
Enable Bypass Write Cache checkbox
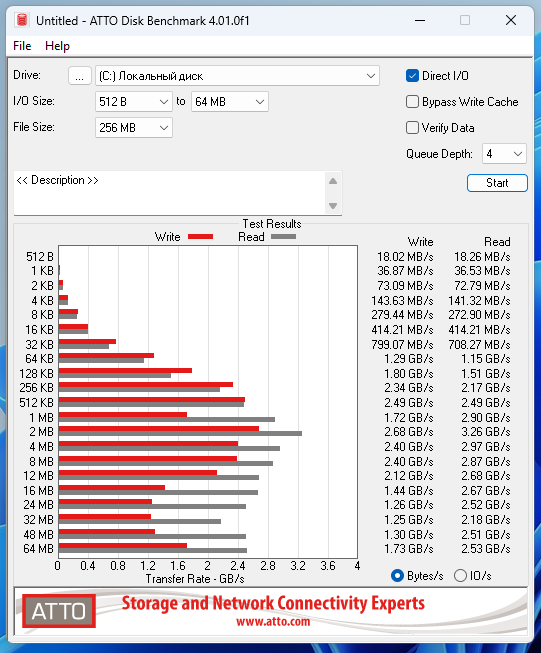coord(412,102)
